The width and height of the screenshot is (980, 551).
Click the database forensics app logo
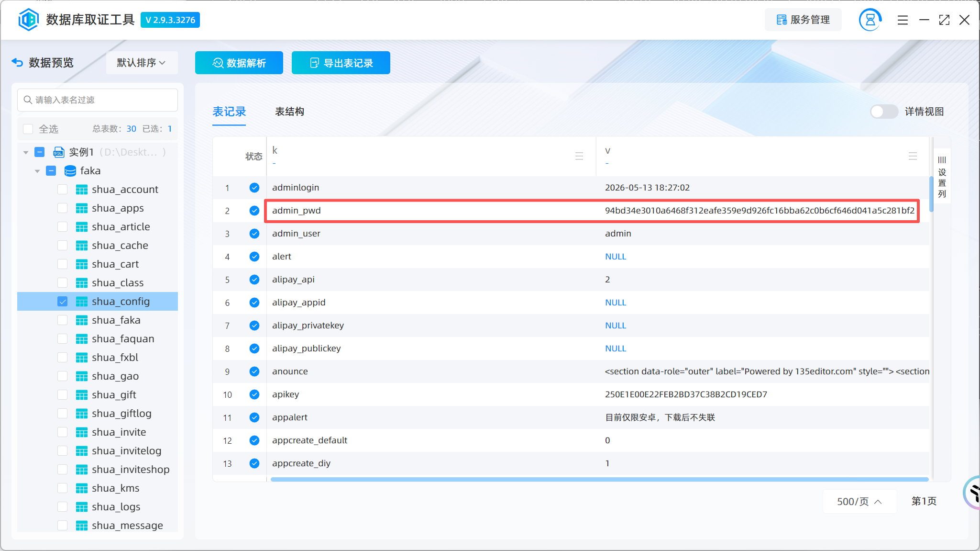pos(28,20)
